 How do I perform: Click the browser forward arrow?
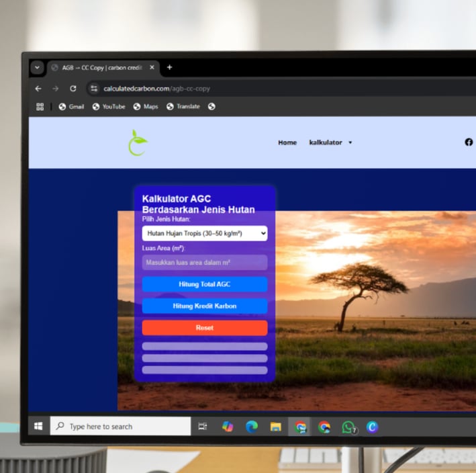pos(55,89)
